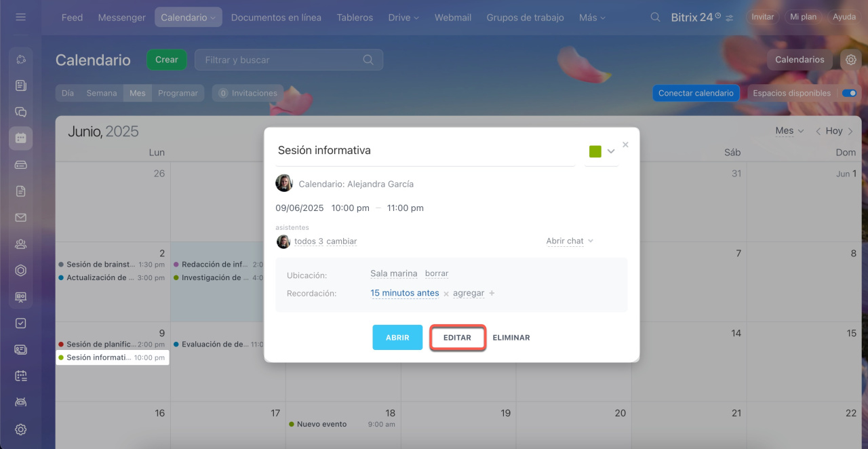
Task: Open the Messenger top menu item
Action: pos(121,17)
